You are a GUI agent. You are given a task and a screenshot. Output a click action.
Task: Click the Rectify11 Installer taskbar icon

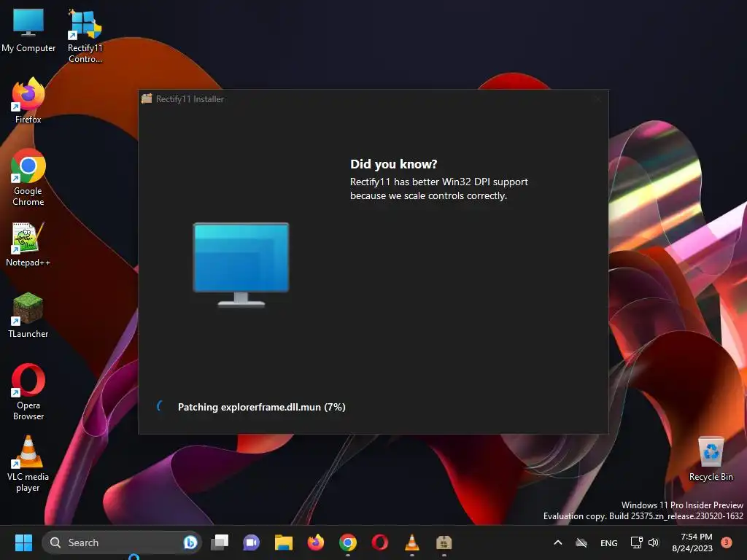444,542
